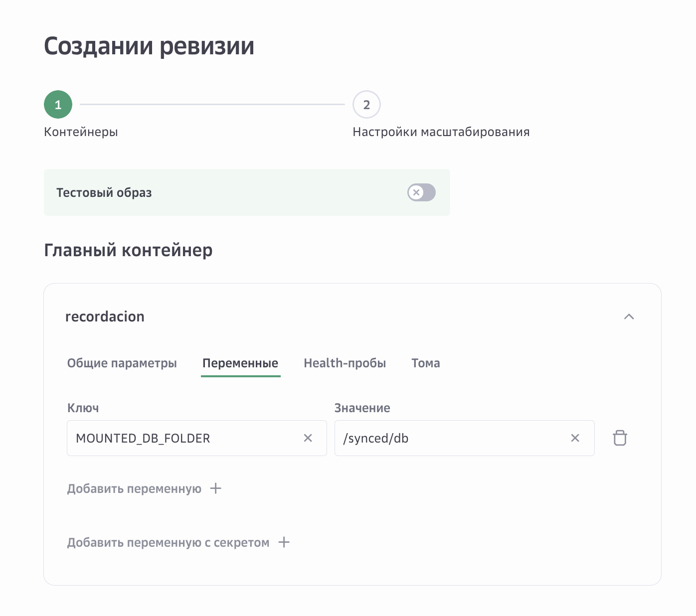
Task: Click plus icon beside Добавить переменную
Action: click(x=215, y=488)
